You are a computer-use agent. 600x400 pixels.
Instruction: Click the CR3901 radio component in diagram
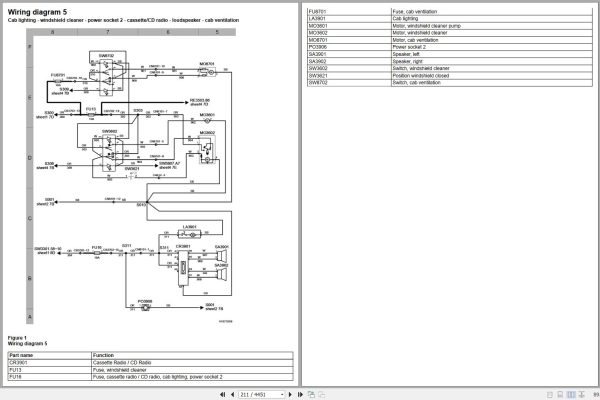[x=183, y=268]
